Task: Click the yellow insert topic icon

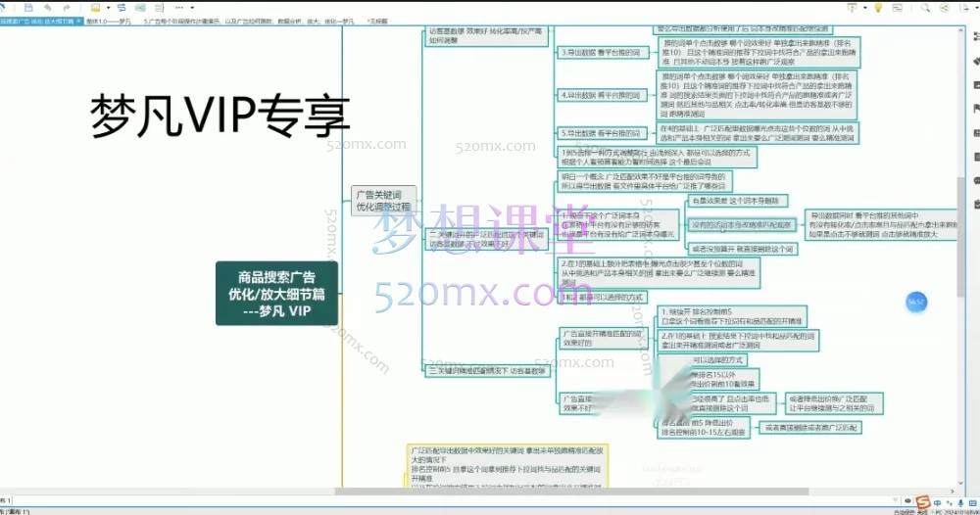Action: [x=96, y=8]
